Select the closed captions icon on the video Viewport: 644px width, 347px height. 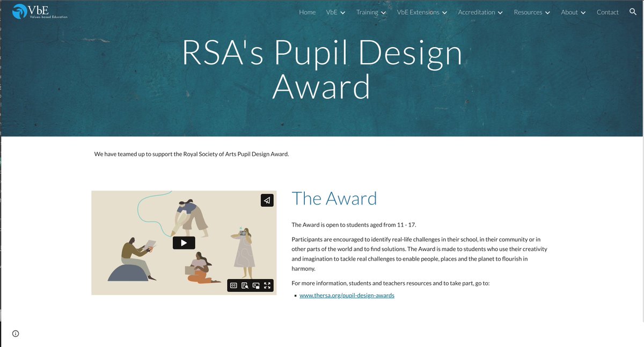[233, 285]
